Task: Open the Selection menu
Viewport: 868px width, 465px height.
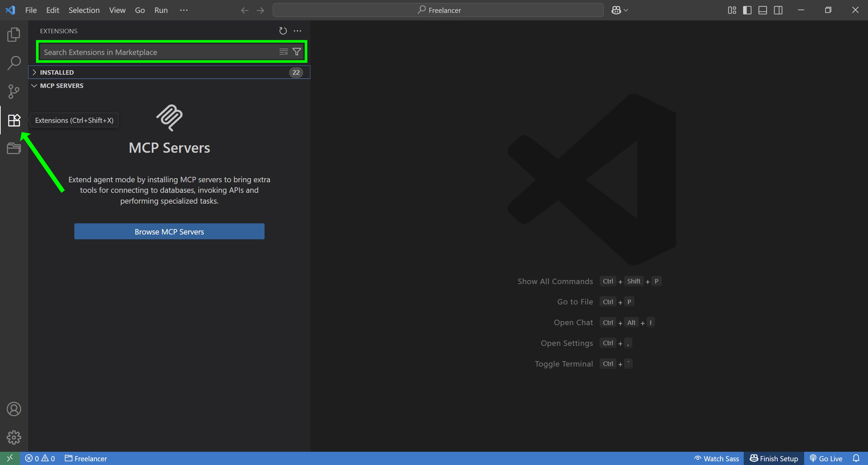Action: coord(84,10)
